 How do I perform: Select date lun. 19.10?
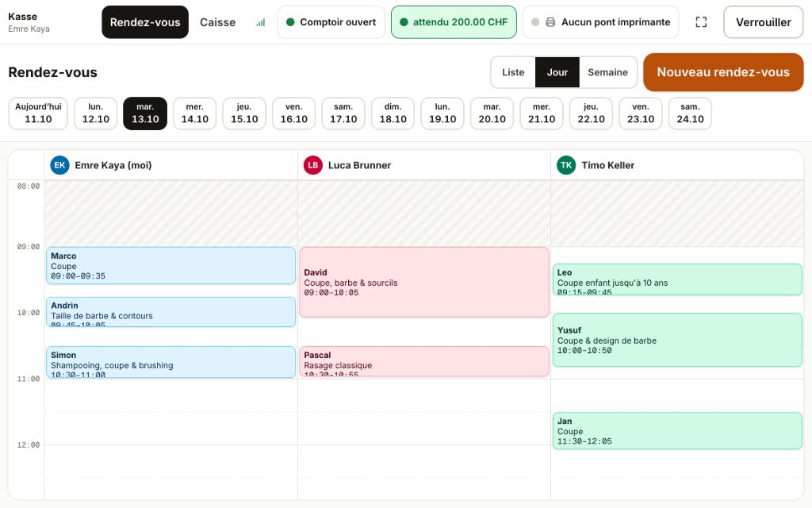[x=442, y=113]
